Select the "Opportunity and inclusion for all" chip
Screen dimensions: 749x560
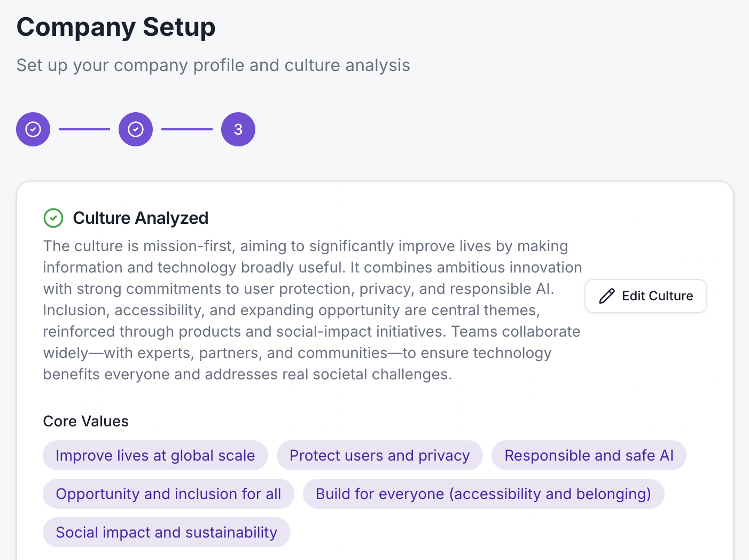168,494
